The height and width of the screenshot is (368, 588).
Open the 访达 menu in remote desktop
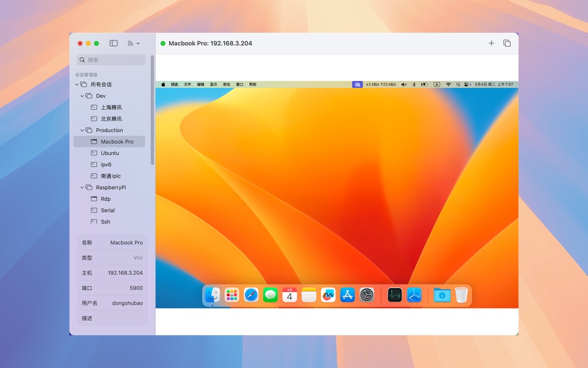(x=175, y=84)
